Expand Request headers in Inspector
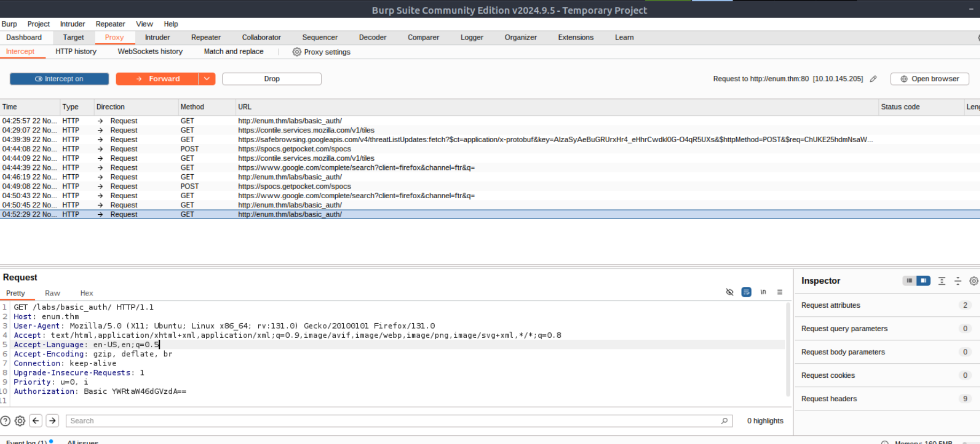 coord(829,399)
